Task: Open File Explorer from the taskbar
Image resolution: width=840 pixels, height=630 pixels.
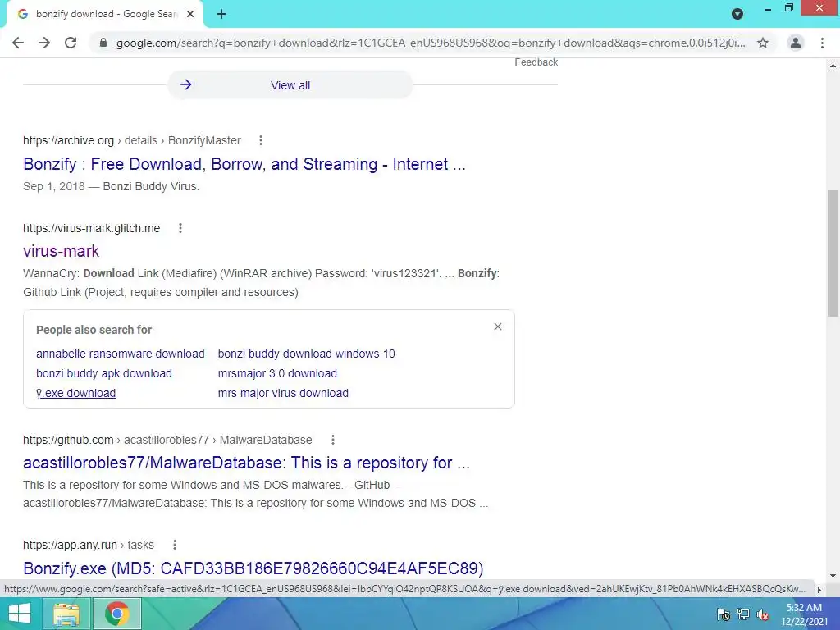Action: (x=66, y=614)
